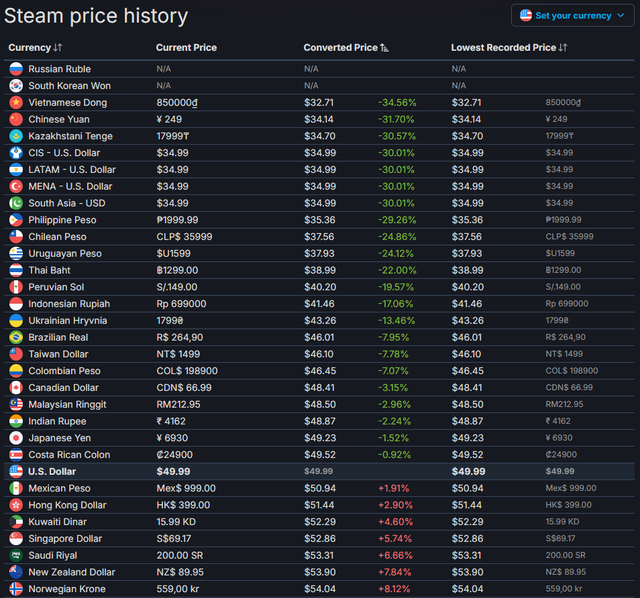Click the Indian Rupee flag icon
Viewport: 640px width, 598px height.
coord(15,421)
